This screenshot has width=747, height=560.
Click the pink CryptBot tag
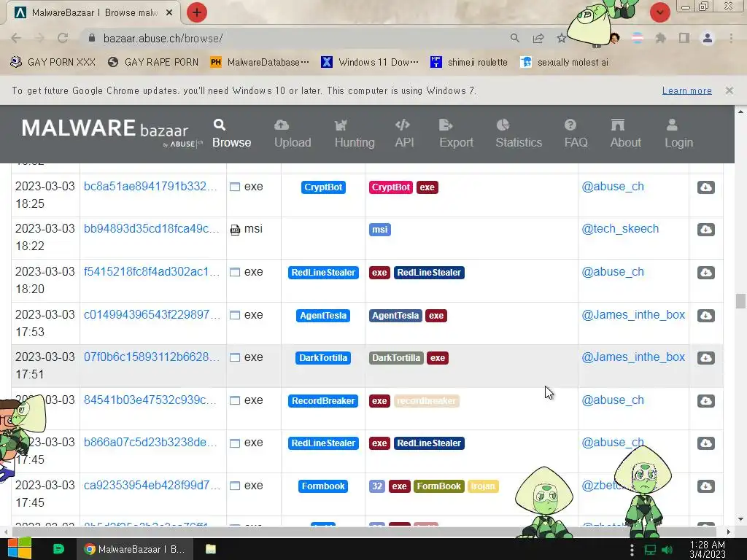click(x=391, y=187)
